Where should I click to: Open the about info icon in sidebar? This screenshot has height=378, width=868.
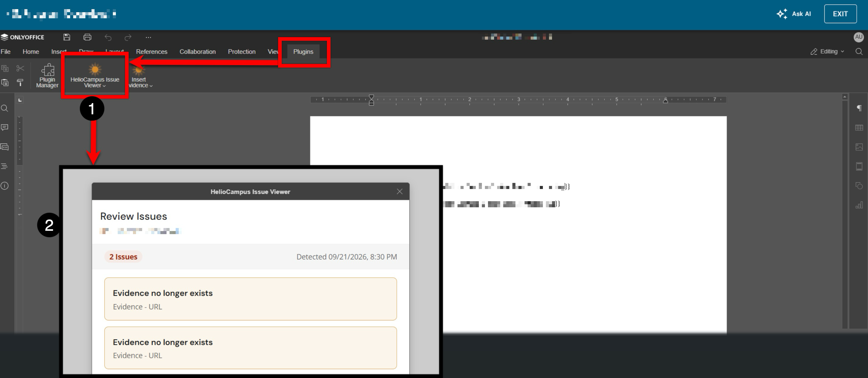click(4, 186)
